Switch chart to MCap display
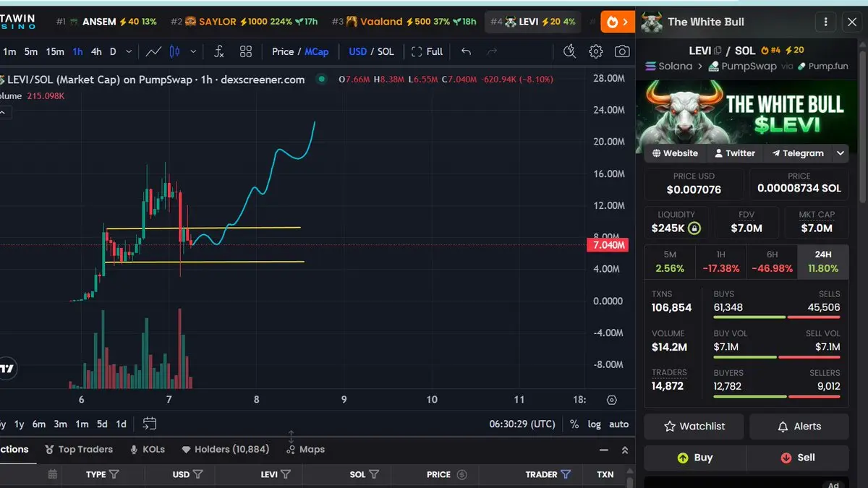The width and height of the screenshot is (868, 488). point(317,51)
